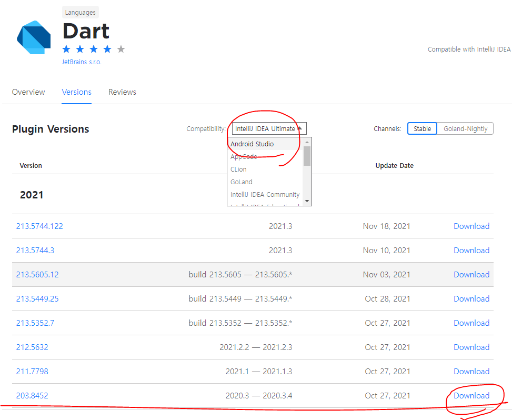Image resolution: width=512 pixels, height=420 pixels.
Task: Open JetBrains s.r.o. vendor link
Action: 82,62
